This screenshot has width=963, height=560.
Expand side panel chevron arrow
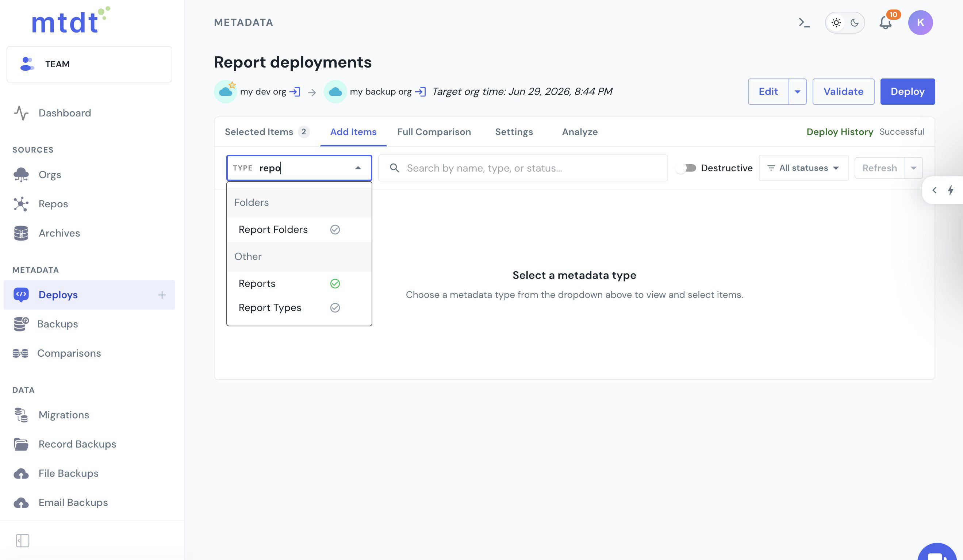[x=934, y=190]
